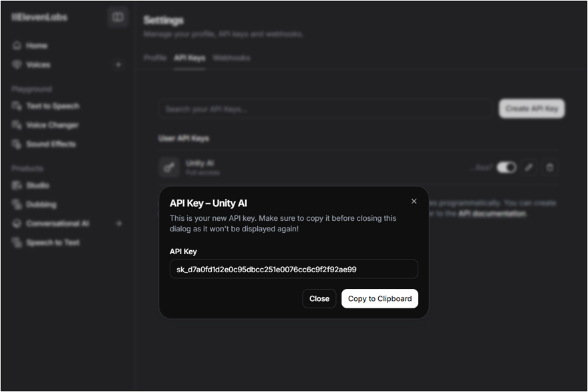Click the Voices icon in sidebar

pyautogui.click(x=17, y=65)
